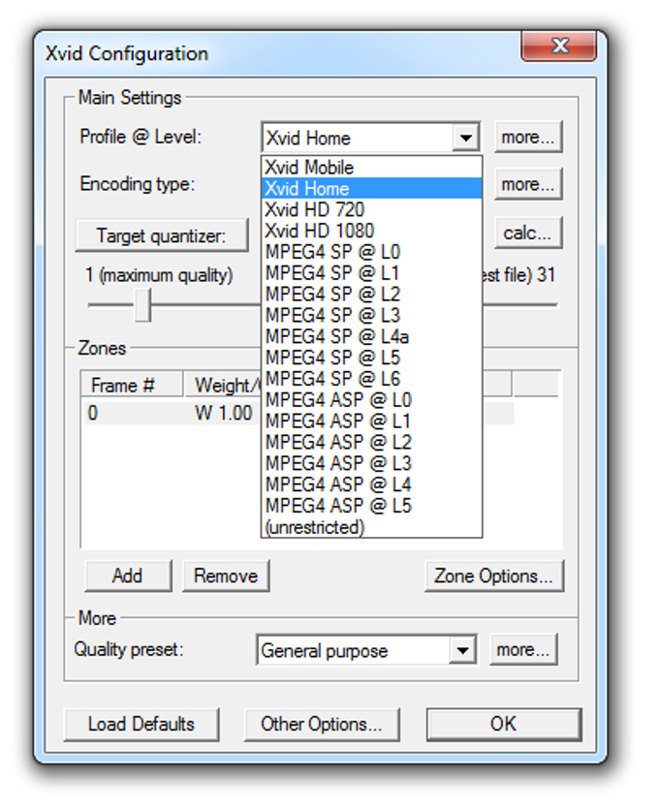Open more options for Encoding type
659x812 pixels.
528,184
